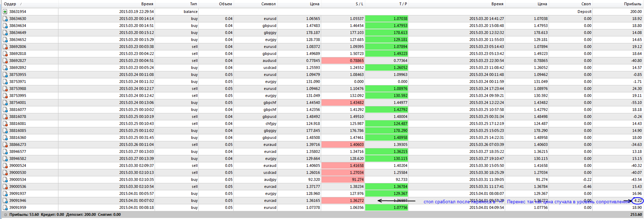This screenshot has height=219, width=644.
Task: Sort by the Тип column header
Action: point(193,4)
